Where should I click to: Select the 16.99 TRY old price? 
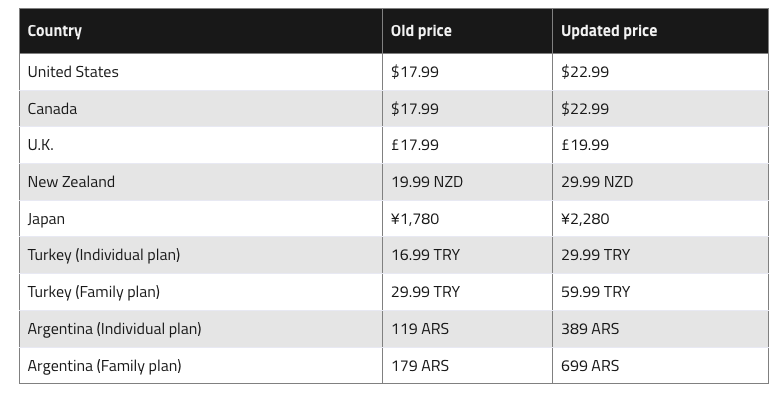[x=467, y=255]
